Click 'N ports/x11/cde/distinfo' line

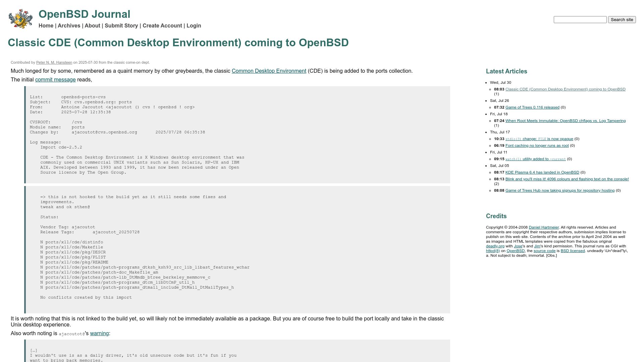click(x=72, y=242)
